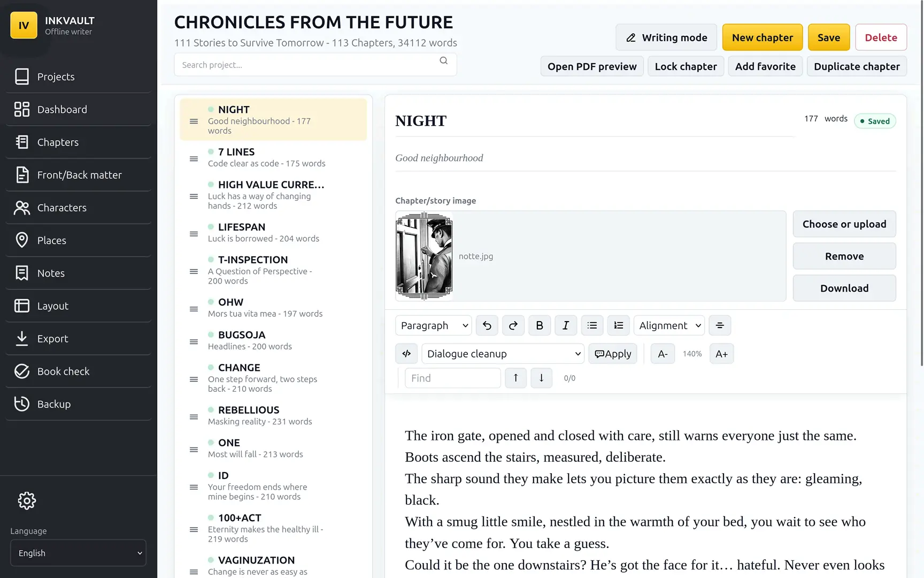924x578 pixels.
Task: Select the BUGSOJA chapter
Action: point(273,340)
